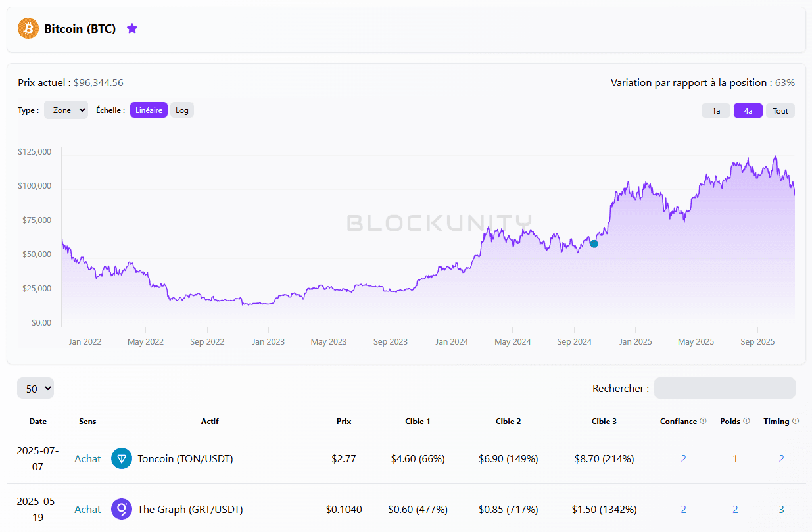Sort by the Prix column header
Image resolution: width=812 pixels, height=532 pixels.
click(x=344, y=421)
